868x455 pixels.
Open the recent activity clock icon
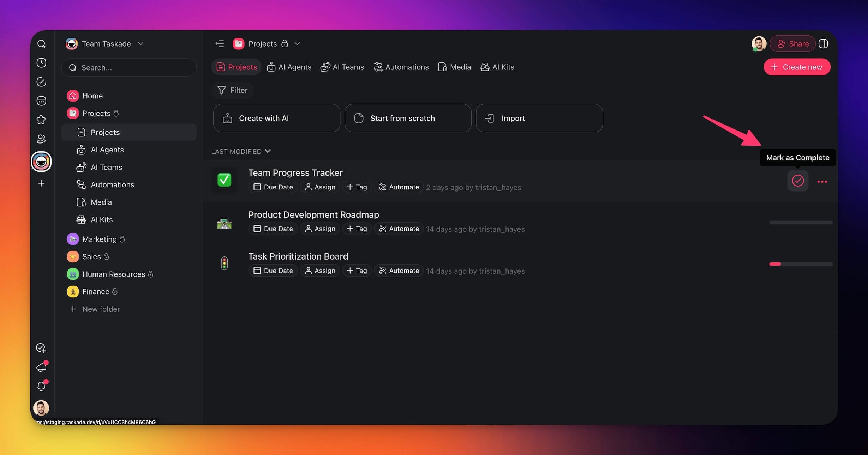41,63
